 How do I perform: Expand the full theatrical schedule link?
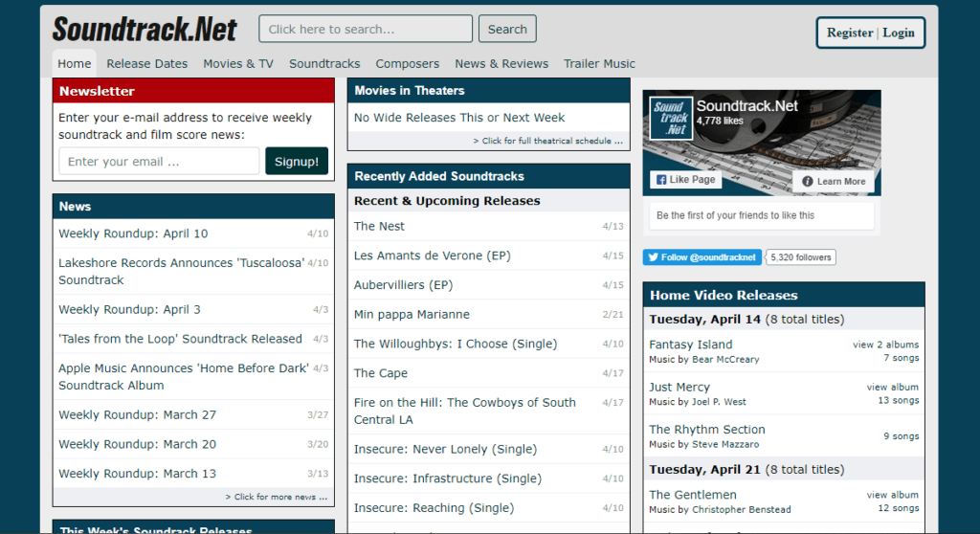547,141
